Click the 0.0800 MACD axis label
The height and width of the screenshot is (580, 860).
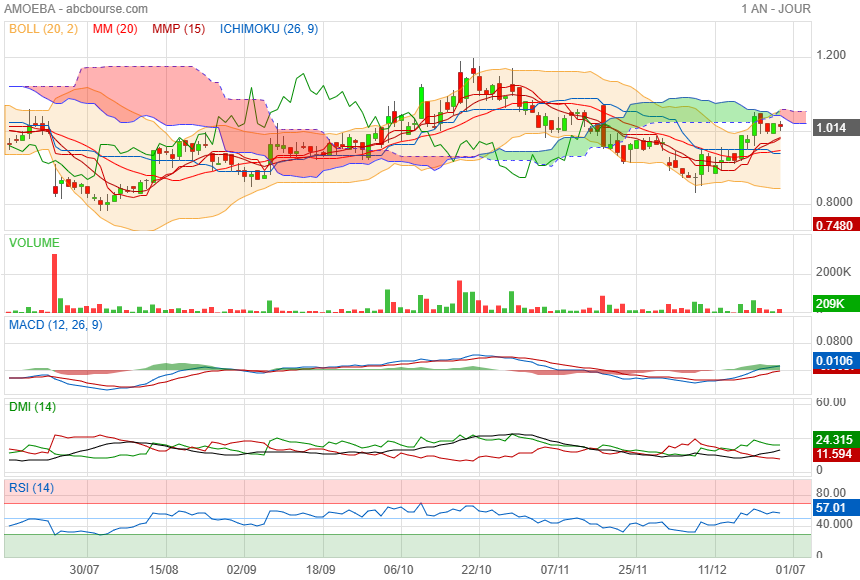point(834,341)
